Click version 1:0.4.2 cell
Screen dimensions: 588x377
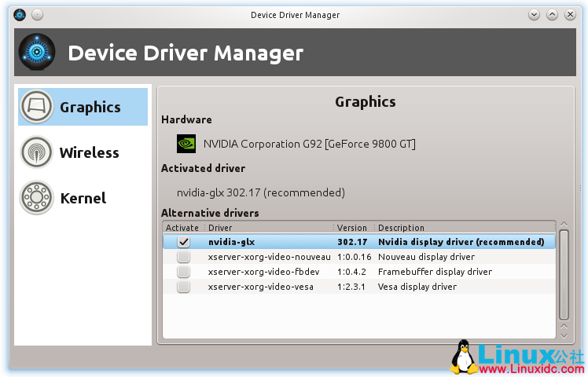point(351,272)
